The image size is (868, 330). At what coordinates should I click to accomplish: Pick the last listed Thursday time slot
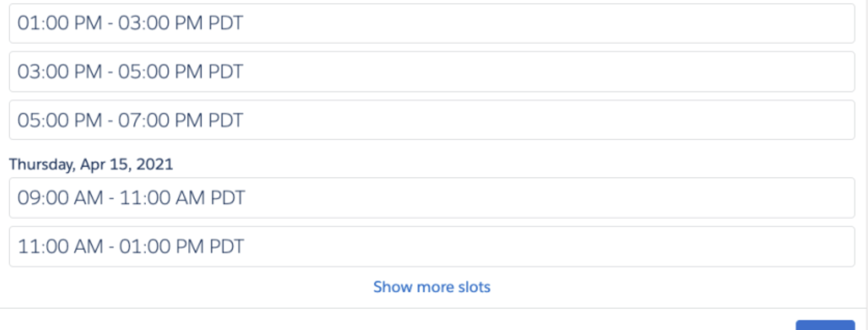pos(432,247)
